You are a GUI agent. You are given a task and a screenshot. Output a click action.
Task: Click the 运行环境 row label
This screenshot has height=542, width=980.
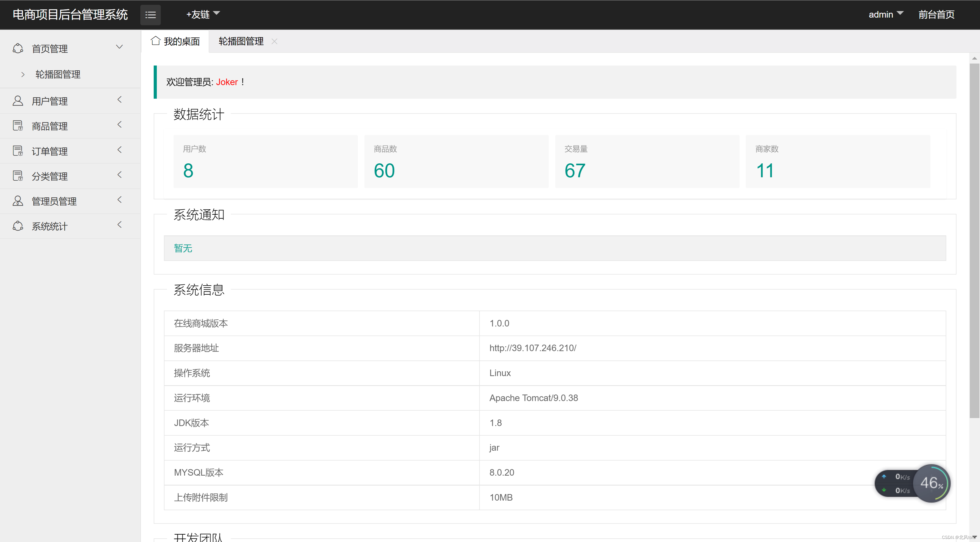coord(192,398)
